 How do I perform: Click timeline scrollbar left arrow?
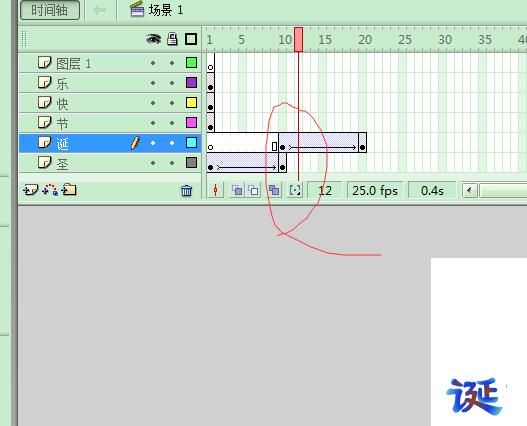pyautogui.click(x=470, y=191)
